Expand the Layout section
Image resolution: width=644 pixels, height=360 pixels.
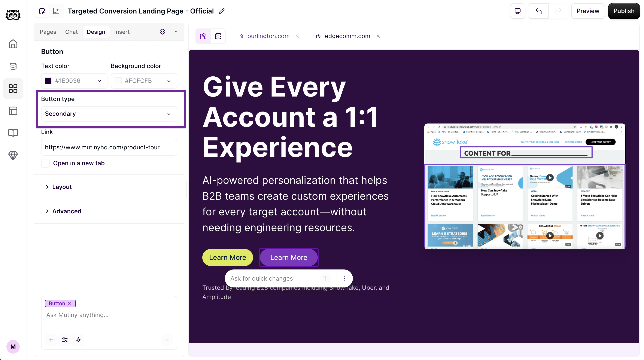coord(62,187)
